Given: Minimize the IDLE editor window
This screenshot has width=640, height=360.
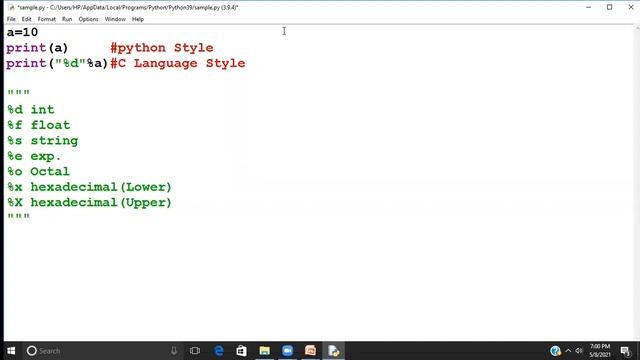Looking at the screenshot, I should (x=588, y=7).
